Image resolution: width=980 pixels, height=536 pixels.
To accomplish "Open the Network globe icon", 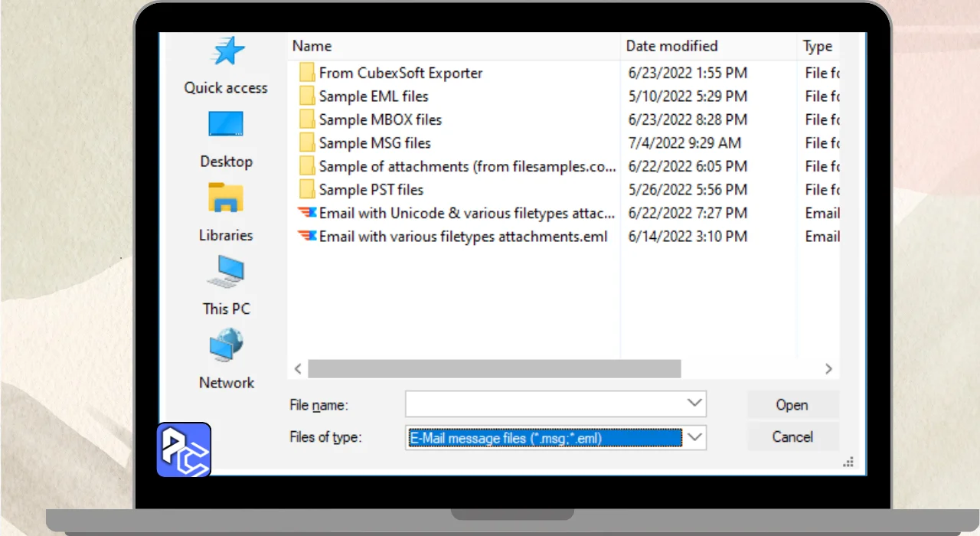I will point(226,346).
